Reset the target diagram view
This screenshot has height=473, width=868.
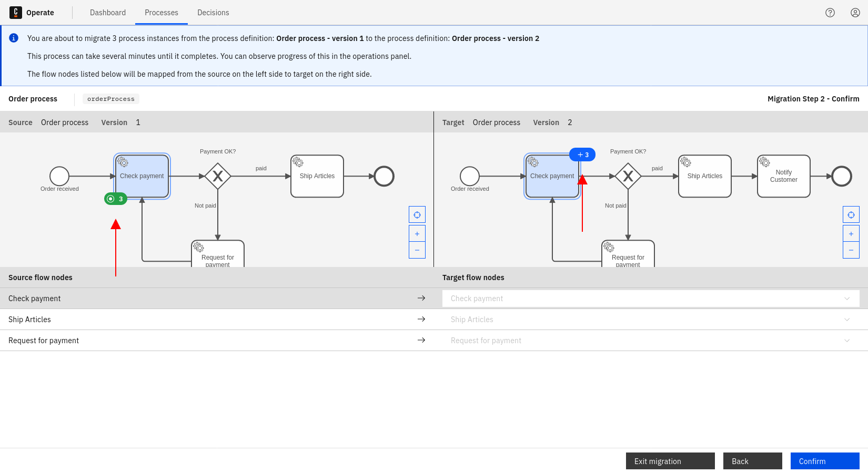coord(851,214)
